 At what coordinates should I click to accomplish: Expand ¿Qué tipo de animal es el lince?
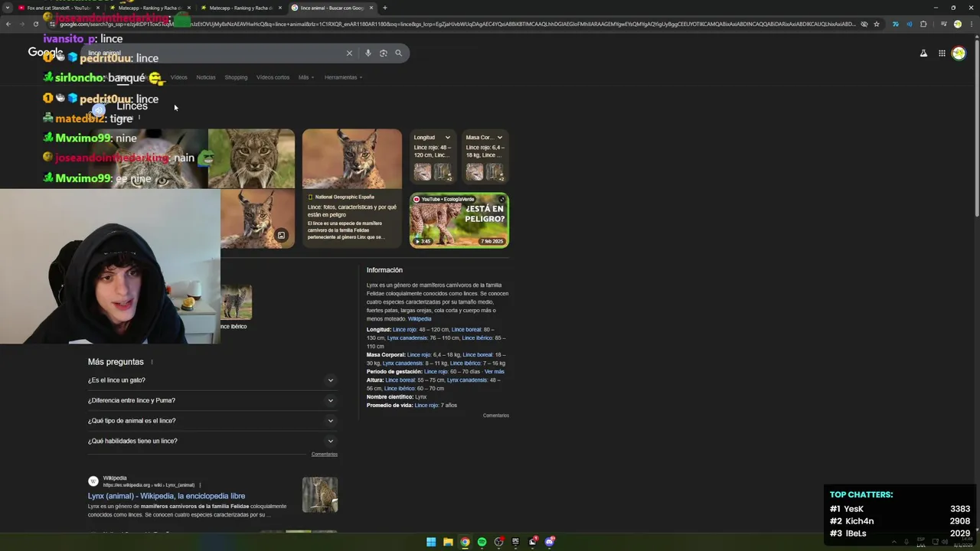[212, 421]
